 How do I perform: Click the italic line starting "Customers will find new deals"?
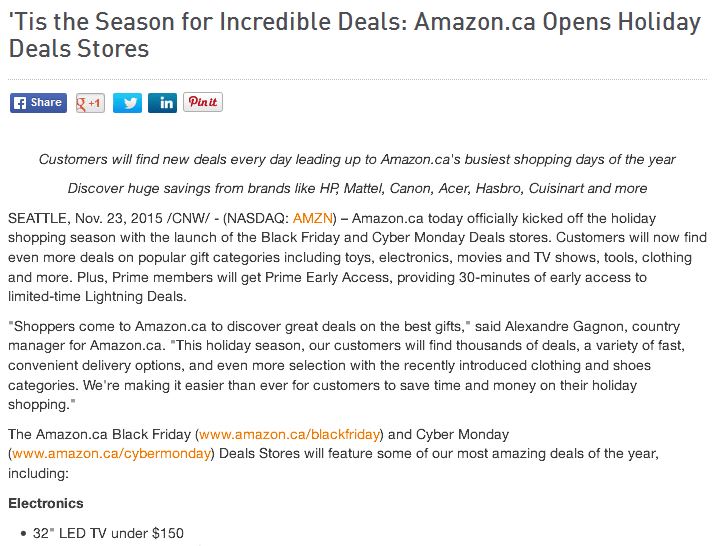pyautogui.click(x=357, y=159)
